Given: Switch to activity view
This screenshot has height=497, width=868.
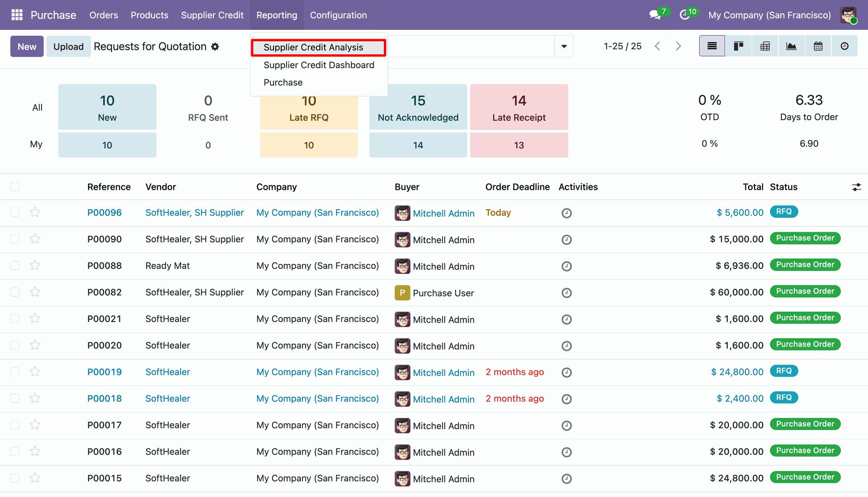Looking at the screenshot, I should (844, 46).
